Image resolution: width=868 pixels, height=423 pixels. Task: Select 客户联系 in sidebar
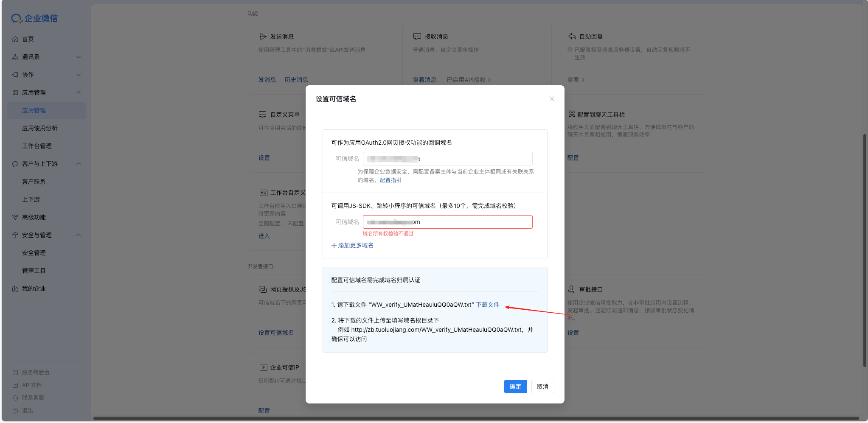(34, 182)
